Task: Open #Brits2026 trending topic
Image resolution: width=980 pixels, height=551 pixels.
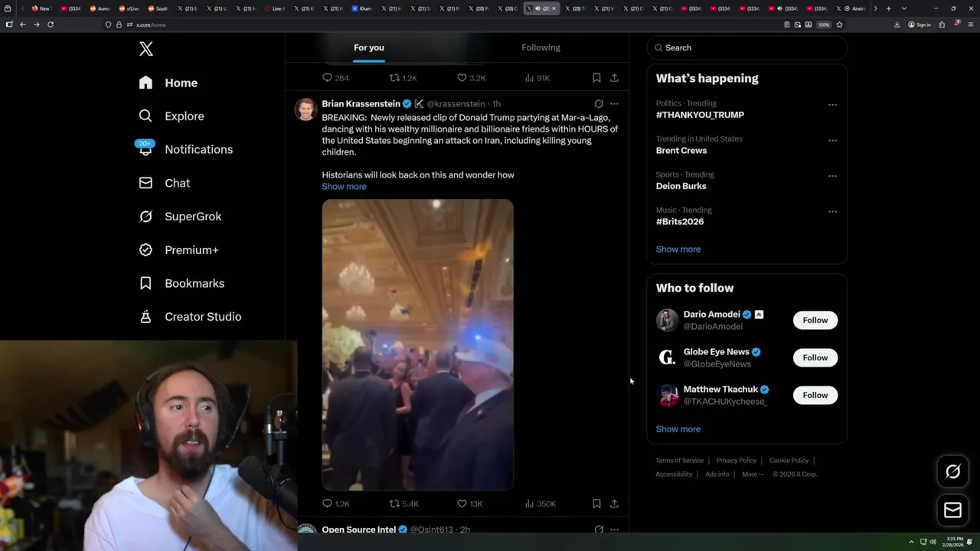Action: point(679,222)
